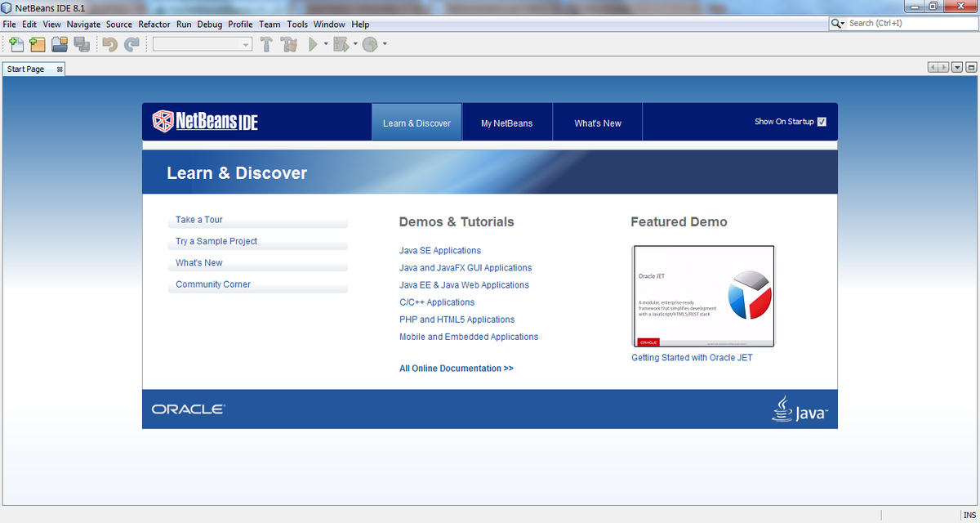Click Community Corner button

(258, 285)
